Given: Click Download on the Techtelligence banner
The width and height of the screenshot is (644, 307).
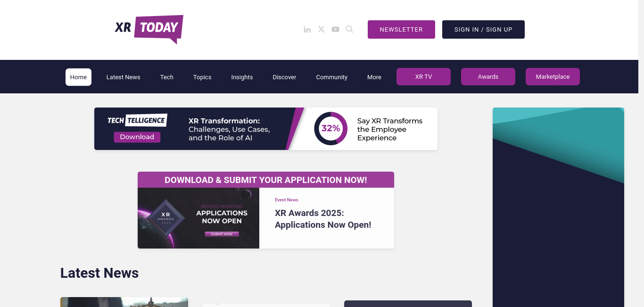Looking at the screenshot, I should (137, 137).
